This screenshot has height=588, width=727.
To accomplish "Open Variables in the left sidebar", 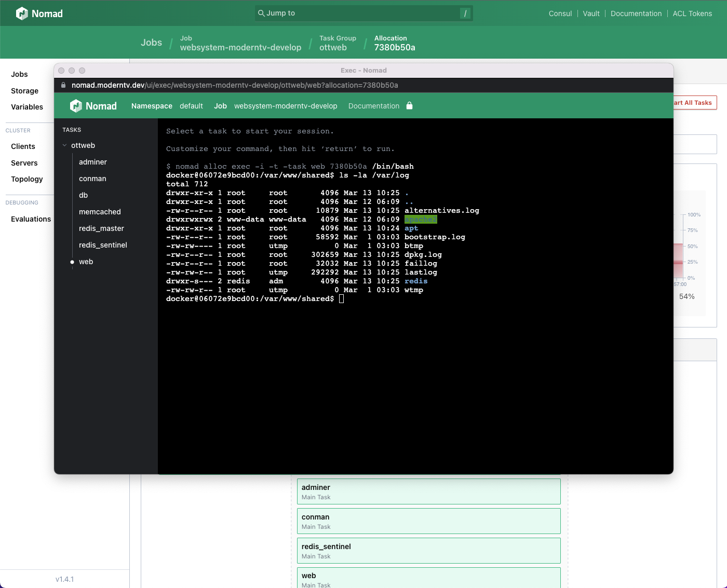I will [x=27, y=107].
